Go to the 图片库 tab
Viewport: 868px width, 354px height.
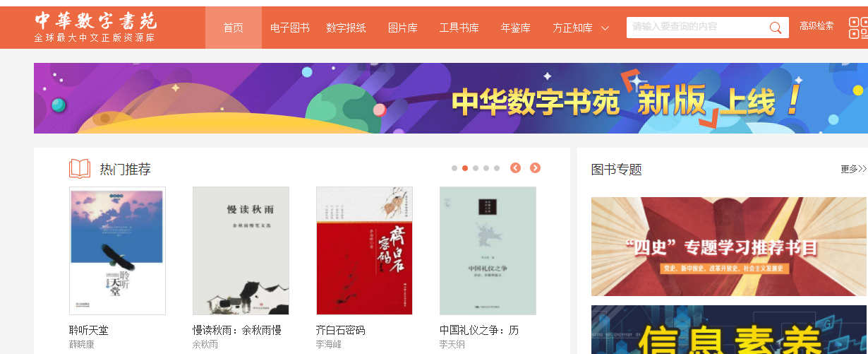coord(402,28)
